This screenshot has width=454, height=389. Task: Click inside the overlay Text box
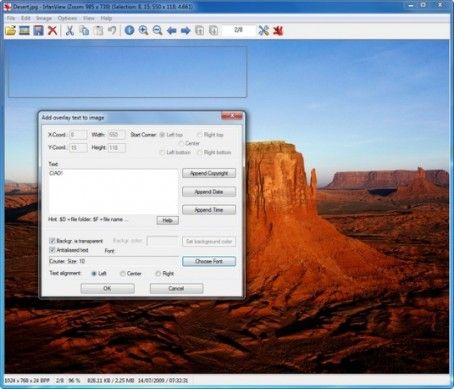click(113, 191)
